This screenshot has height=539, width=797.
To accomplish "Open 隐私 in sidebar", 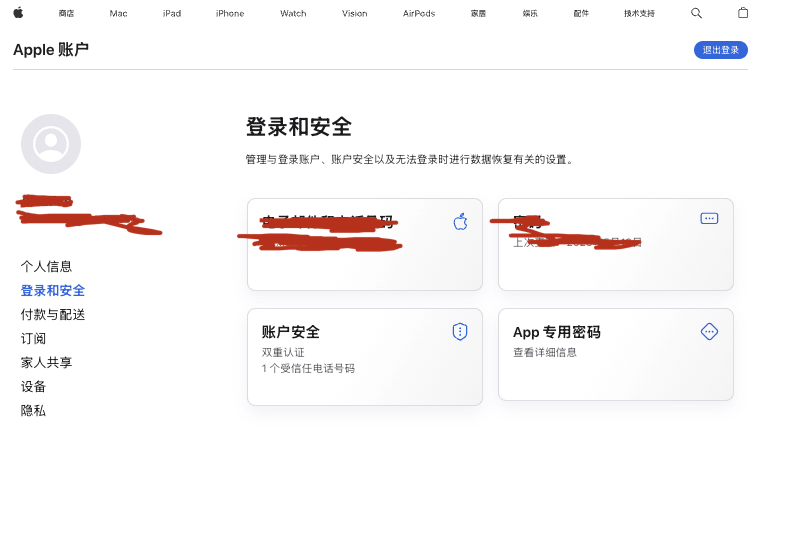I will point(34,410).
